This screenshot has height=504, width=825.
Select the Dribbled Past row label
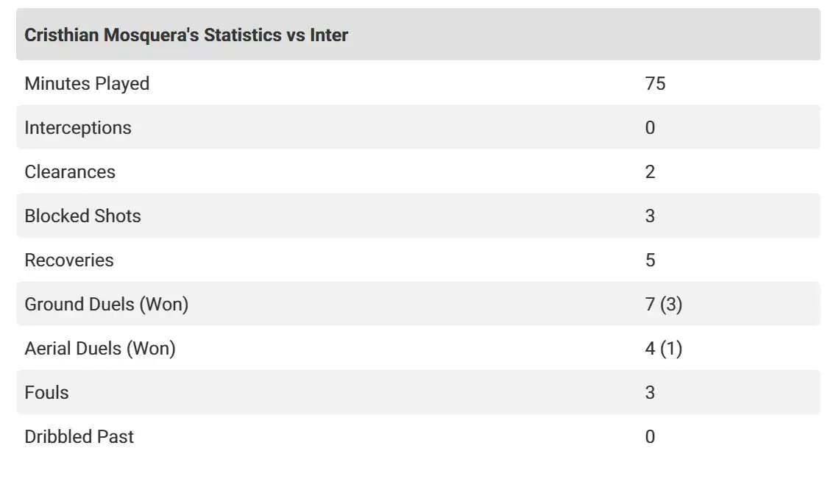tap(79, 436)
